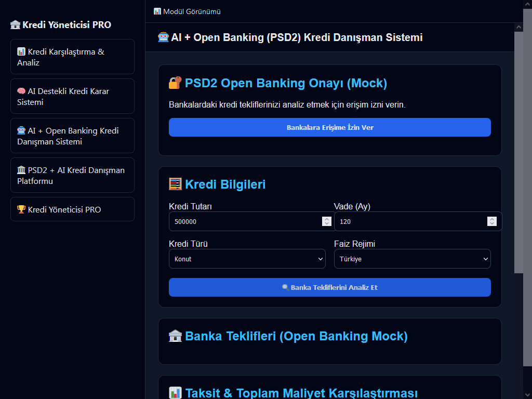
Task: Click the lock icon next to PSD2 Open Banking Onayı
Action: (175, 83)
